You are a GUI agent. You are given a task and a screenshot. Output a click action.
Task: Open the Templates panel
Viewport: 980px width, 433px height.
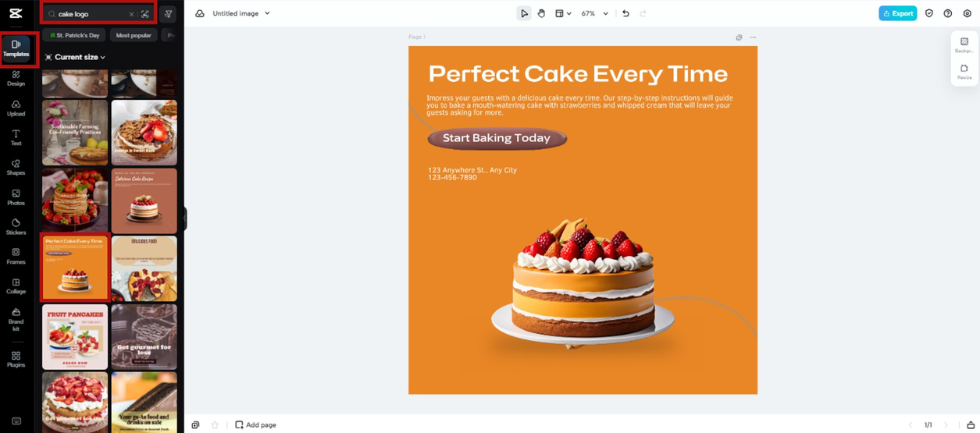pos(16,48)
